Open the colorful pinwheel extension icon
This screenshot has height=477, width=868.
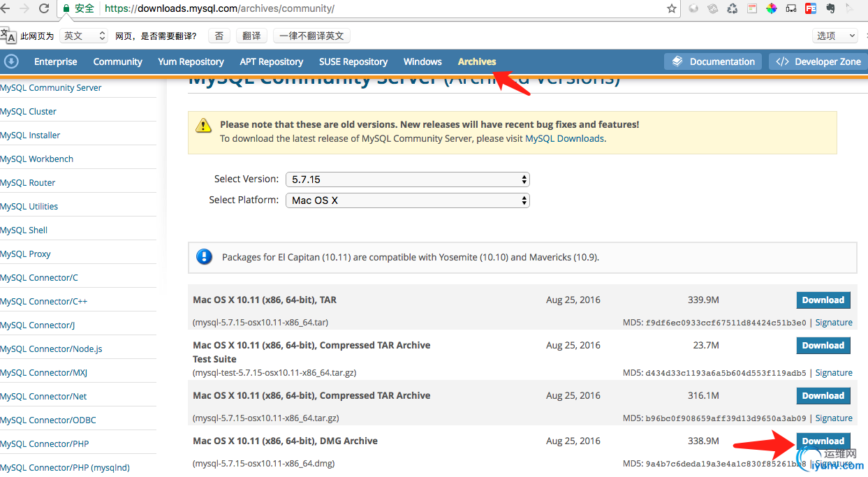[772, 8]
